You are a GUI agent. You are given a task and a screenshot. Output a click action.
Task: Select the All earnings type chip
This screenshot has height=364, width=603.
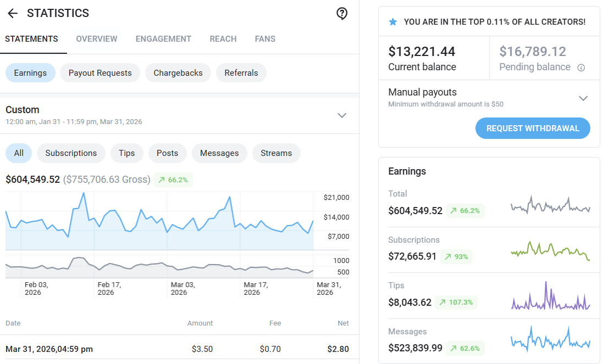point(19,153)
